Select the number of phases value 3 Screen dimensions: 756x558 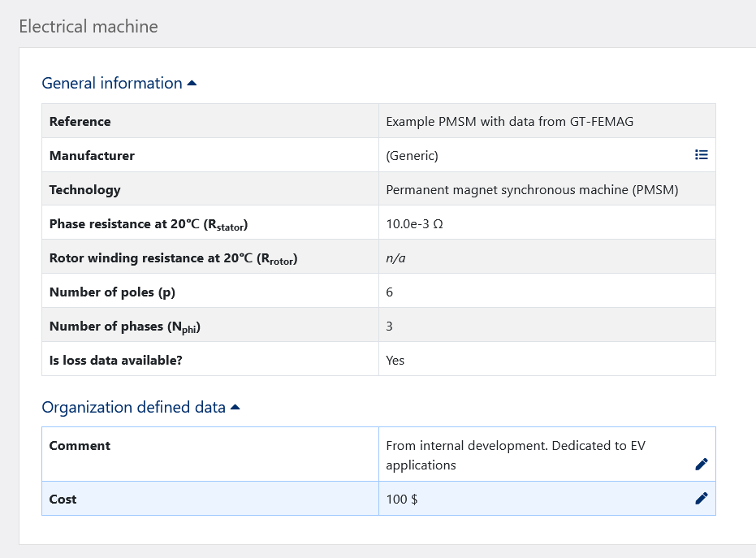tap(390, 326)
